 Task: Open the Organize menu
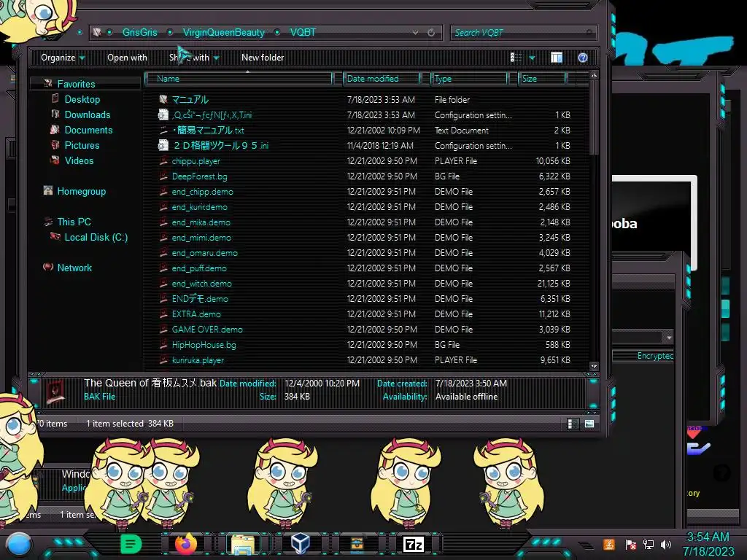pyautogui.click(x=63, y=58)
